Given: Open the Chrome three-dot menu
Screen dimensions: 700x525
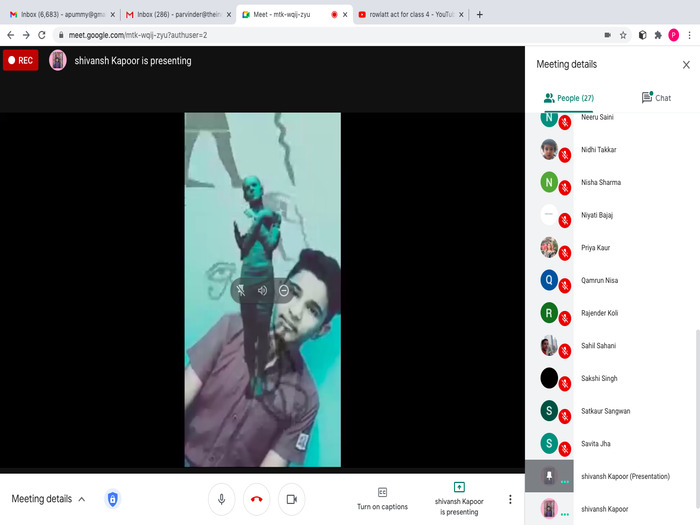Looking at the screenshot, I should [x=689, y=35].
